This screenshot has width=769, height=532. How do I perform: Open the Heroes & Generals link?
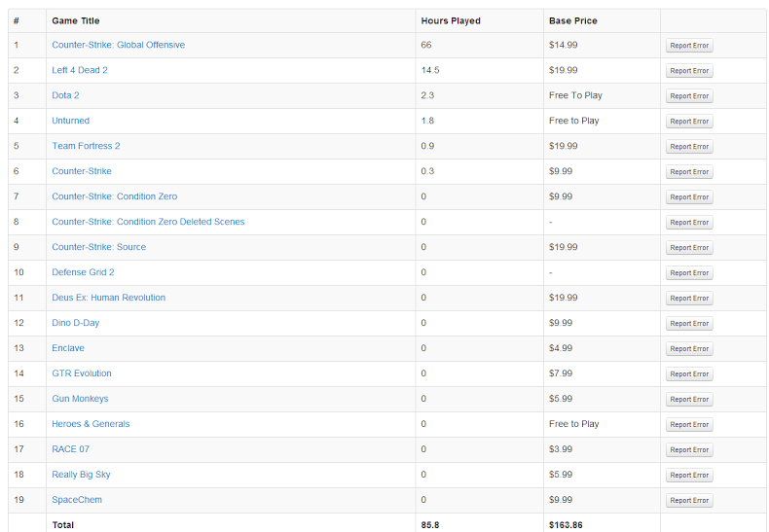click(91, 424)
